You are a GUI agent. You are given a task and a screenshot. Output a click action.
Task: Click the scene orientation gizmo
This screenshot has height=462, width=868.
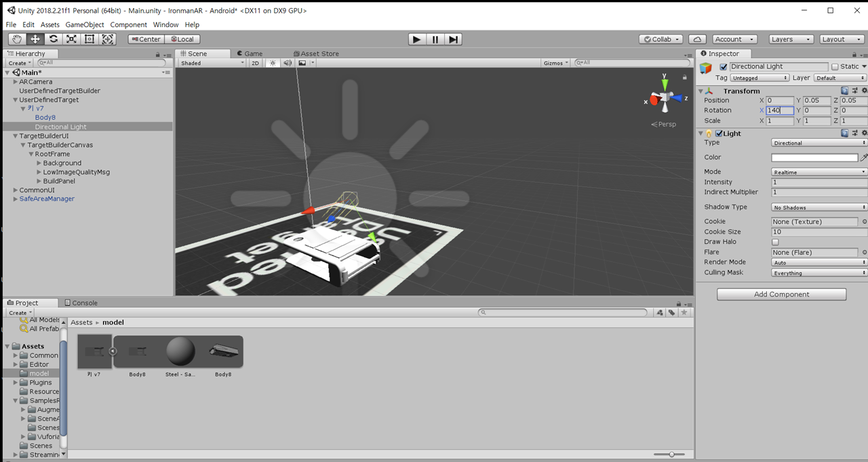[665, 98]
